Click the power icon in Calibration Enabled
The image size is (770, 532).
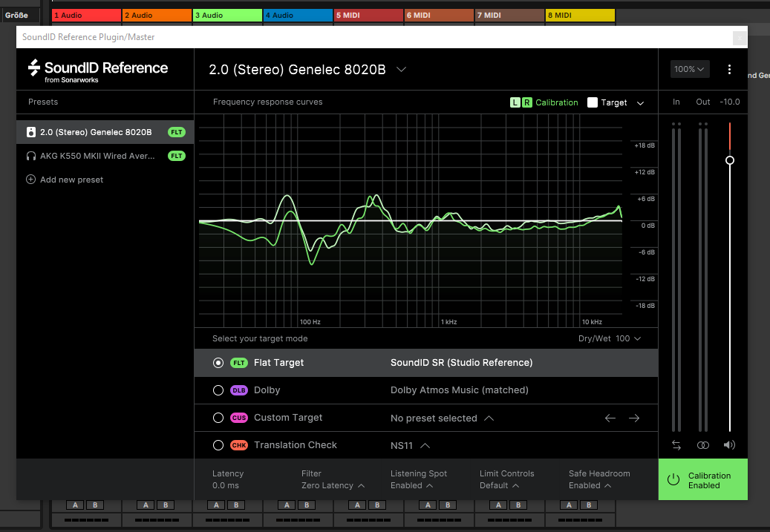[673, 480]
